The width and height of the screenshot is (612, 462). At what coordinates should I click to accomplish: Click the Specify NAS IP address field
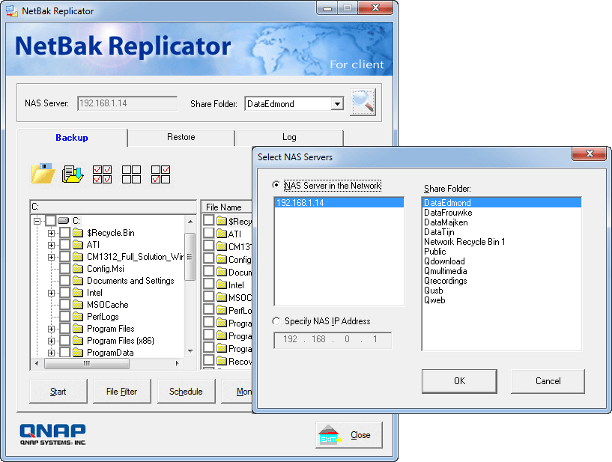[333, 339]
